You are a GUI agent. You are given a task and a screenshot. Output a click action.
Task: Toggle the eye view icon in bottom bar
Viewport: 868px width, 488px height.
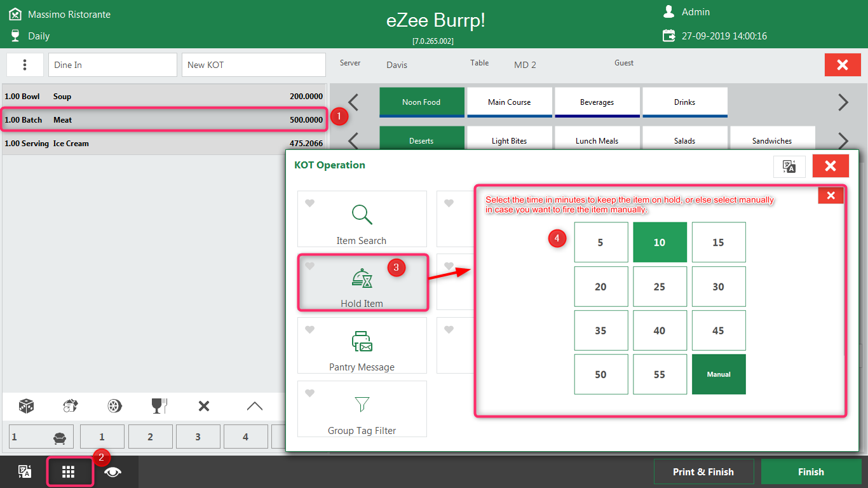click(x=113, y=472)
